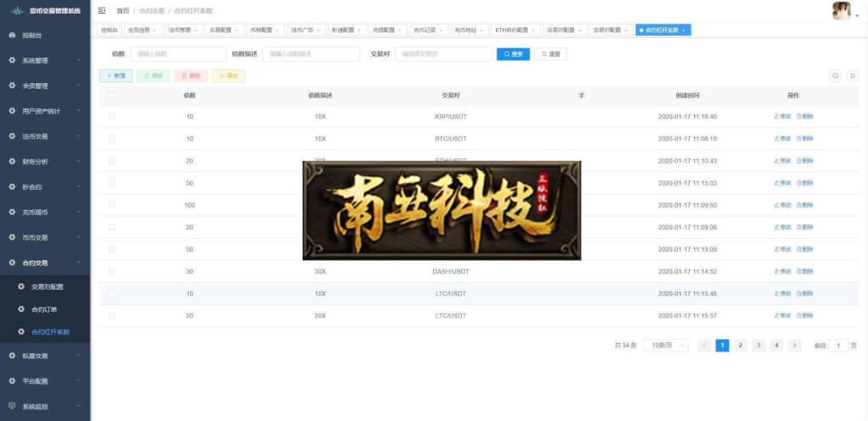Expand the 财务分析 sidebar menu
This screenshot has width=868, height=421.
pos(45,162)
